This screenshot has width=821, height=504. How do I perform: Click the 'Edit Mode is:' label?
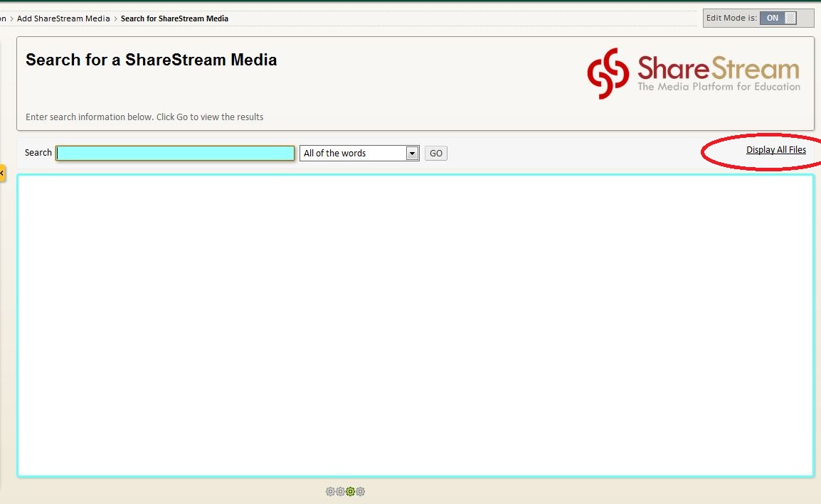(x=731, y=18)
